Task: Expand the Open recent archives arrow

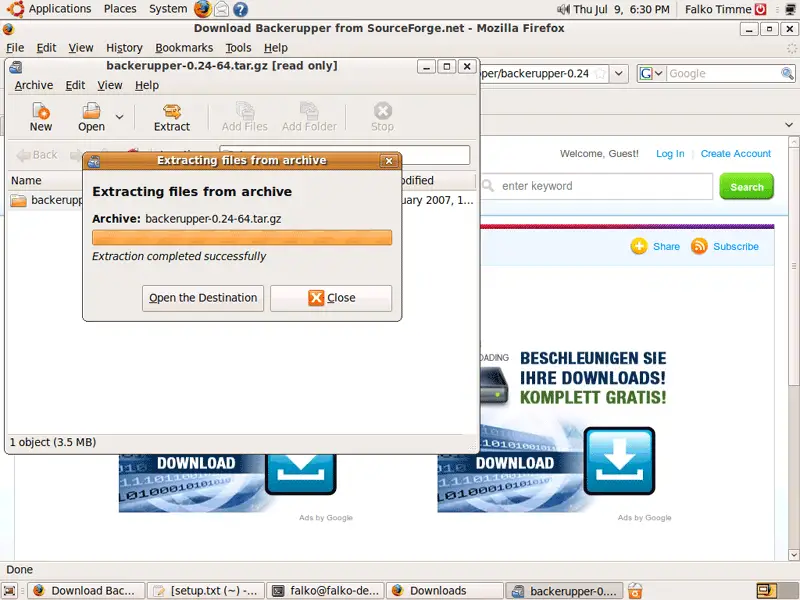Action: coord(119,117)
